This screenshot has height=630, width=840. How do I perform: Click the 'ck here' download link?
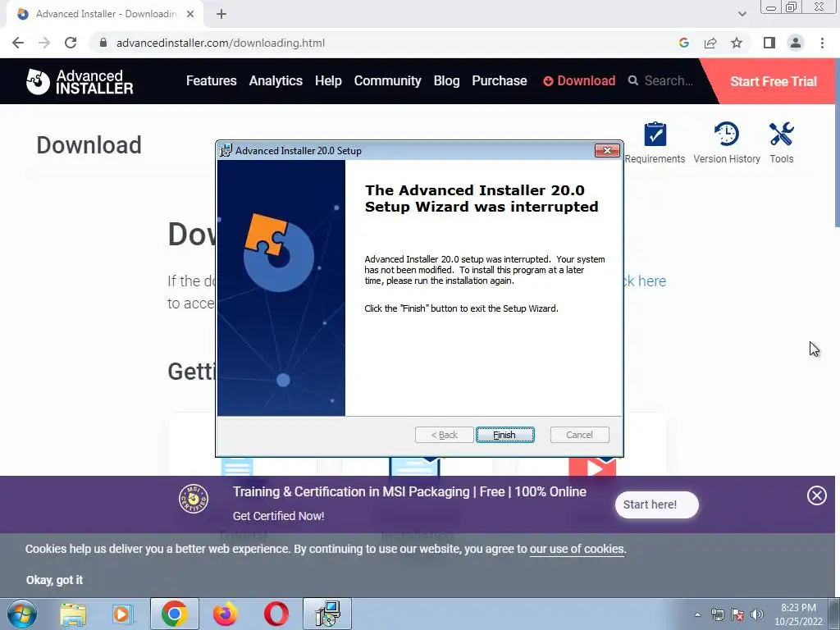645,281
